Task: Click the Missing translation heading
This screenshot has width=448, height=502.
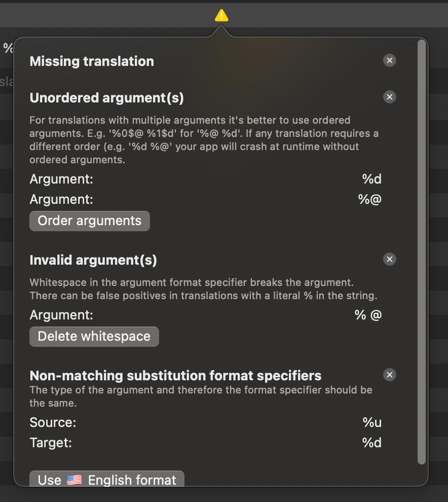Action: point(92,61)
